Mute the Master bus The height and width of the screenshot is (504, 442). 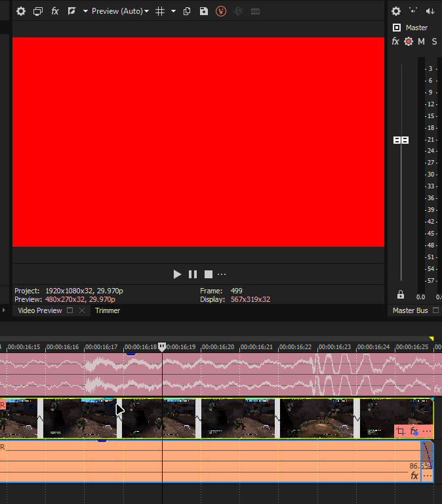421,41
